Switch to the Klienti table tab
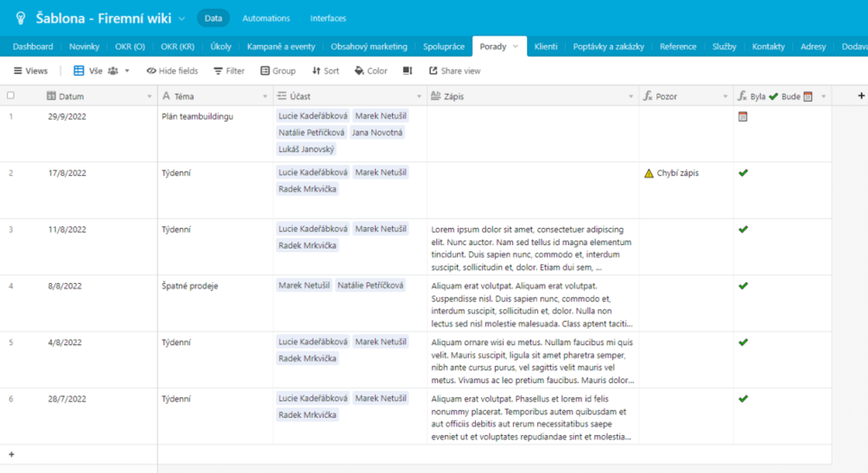 pyautogui.click(x=546, y=47)
